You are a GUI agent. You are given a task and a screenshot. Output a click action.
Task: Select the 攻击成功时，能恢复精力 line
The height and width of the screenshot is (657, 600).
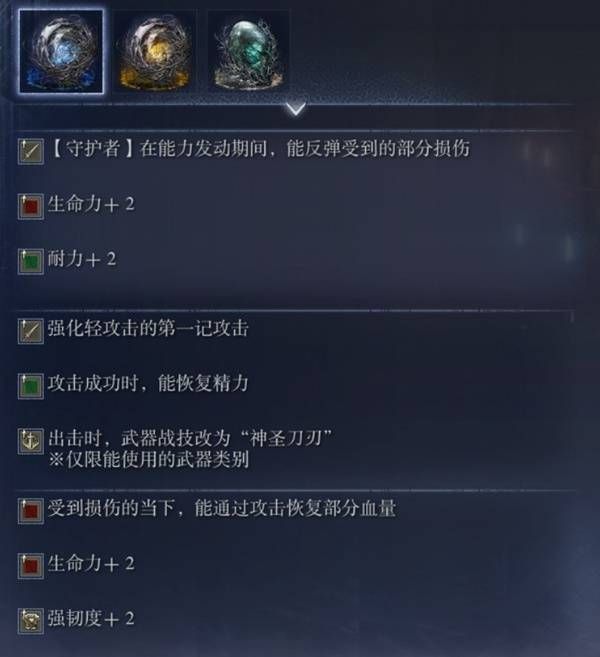point(148,383)
